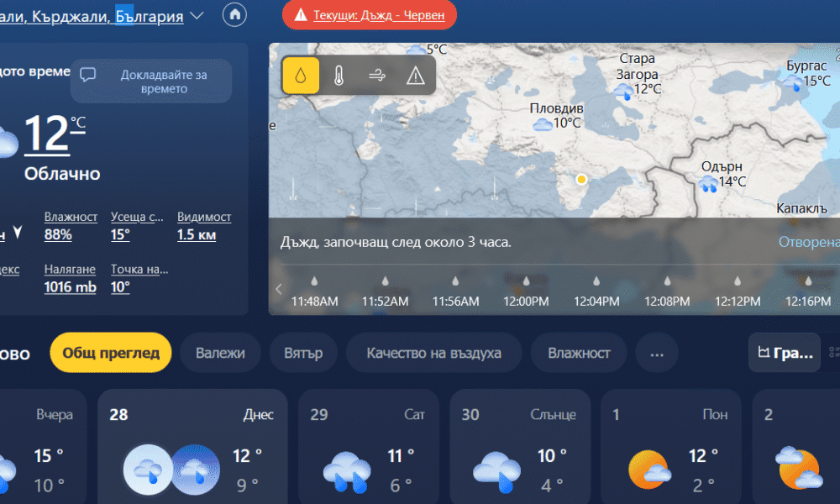
Task: Open the more tabs ellipsis menu
Action: point(656,353)
